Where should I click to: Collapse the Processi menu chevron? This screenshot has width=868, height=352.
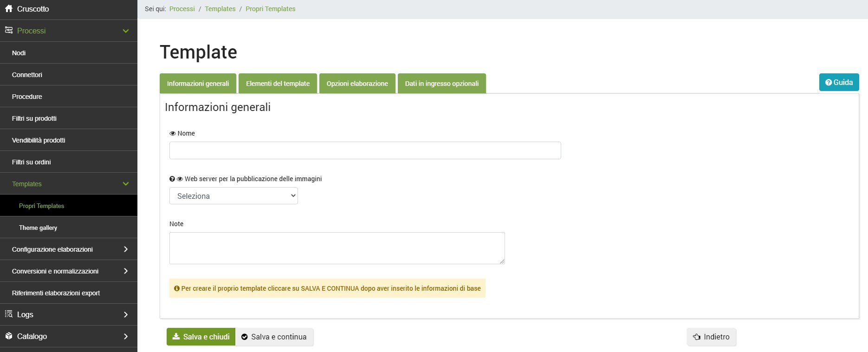pos(126,31)
